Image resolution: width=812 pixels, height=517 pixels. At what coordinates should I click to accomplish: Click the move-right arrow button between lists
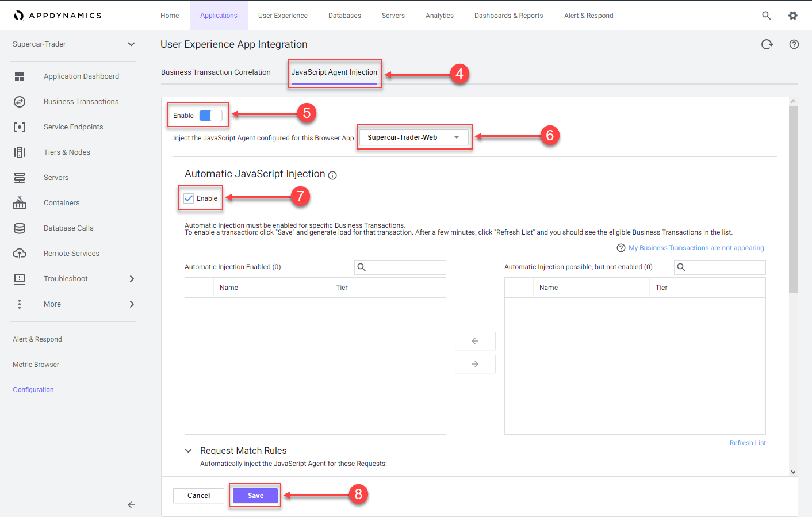pyautogui.click(x=475, y=364)
